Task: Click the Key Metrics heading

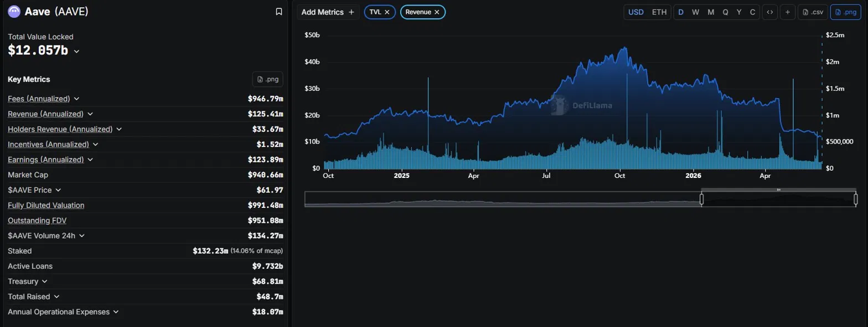Action: click(29, 79)
